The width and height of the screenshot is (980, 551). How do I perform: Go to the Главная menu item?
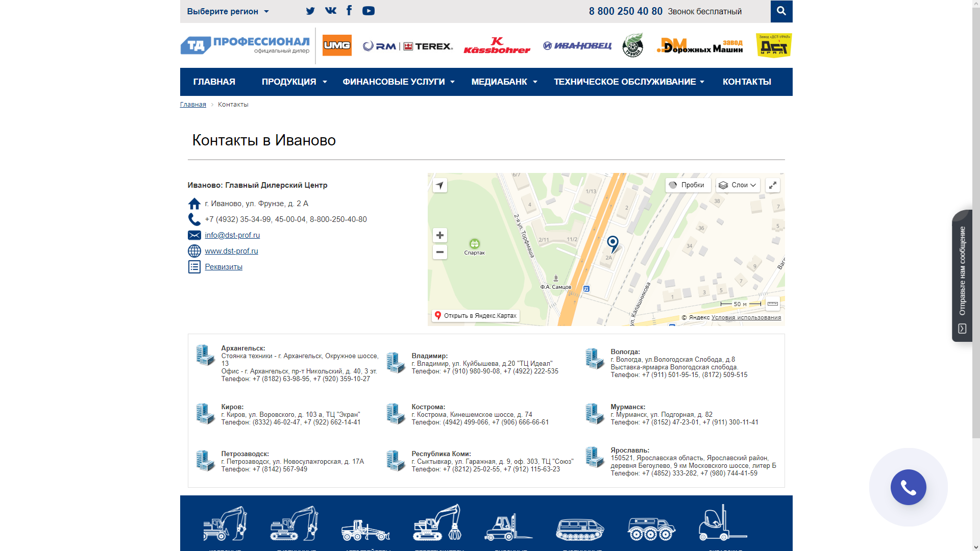click(214, 82)
